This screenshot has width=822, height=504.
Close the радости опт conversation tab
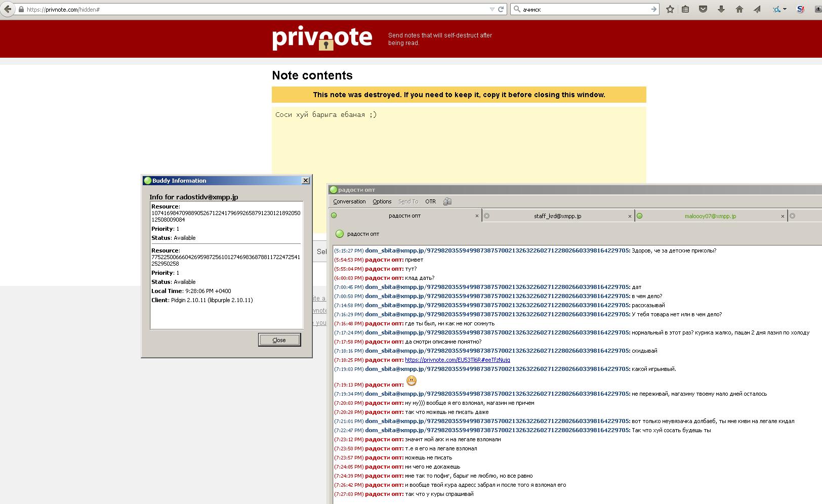click(x=477, y=216)
